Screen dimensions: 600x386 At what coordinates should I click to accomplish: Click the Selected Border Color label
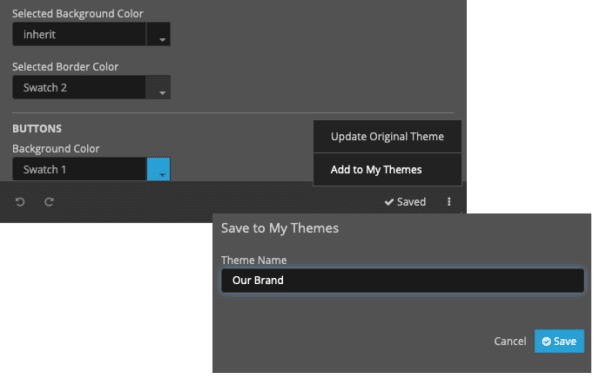pyautogui.click(x=65, y=67)
